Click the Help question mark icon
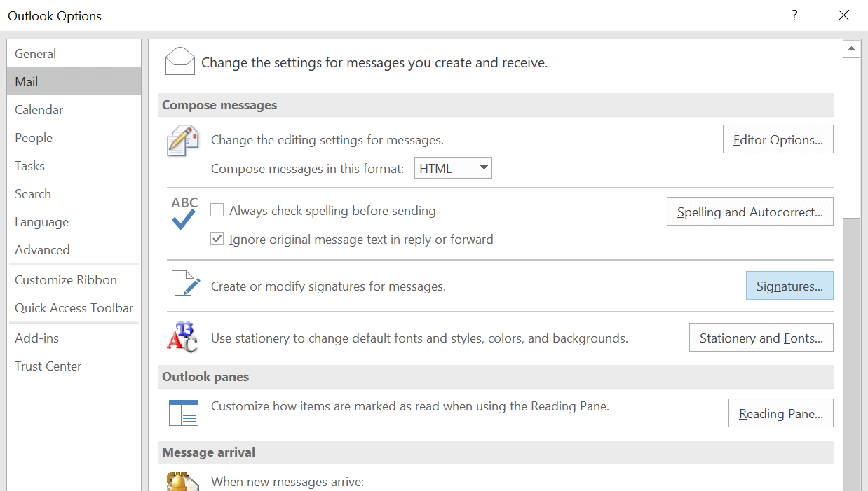Viewport: 868px width, 491px height. (x=794, y=15)
